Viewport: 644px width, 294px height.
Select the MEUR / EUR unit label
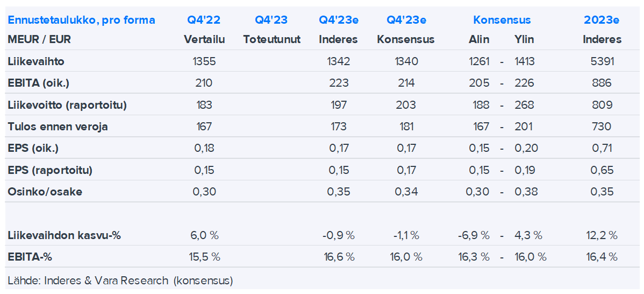(x=39, y=39)
